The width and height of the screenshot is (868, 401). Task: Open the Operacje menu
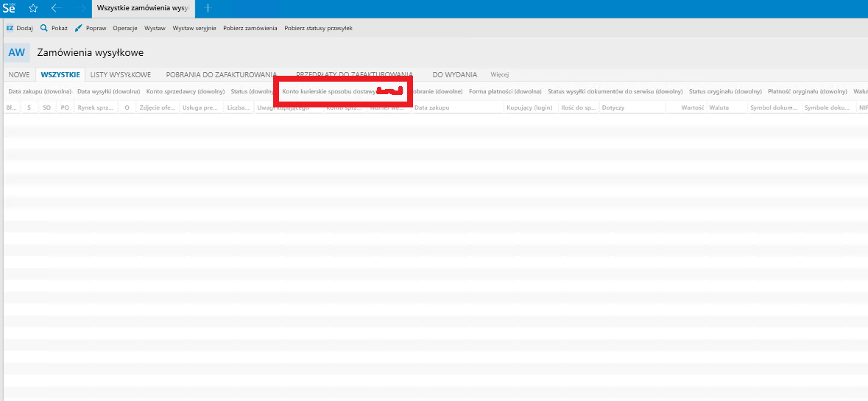point(125,28)
